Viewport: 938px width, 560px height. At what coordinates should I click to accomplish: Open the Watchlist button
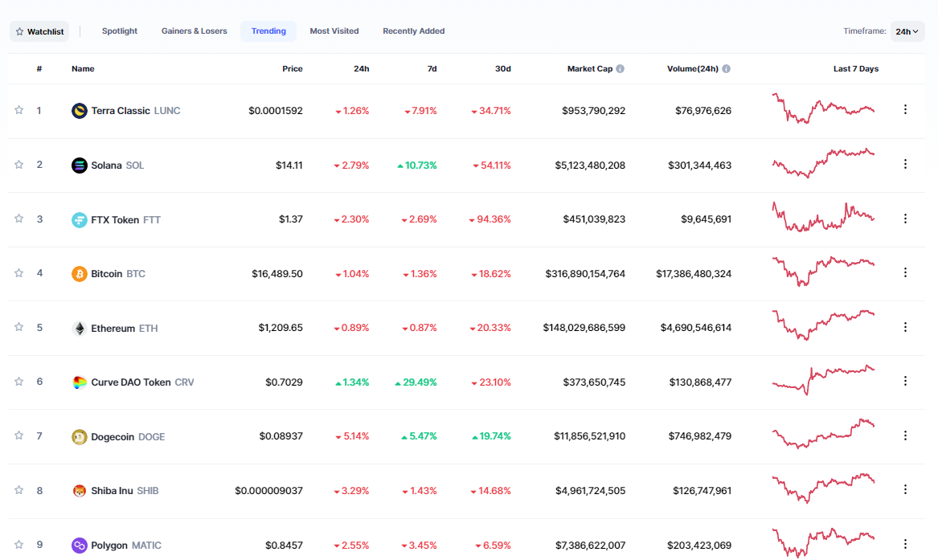coord(39,31)
